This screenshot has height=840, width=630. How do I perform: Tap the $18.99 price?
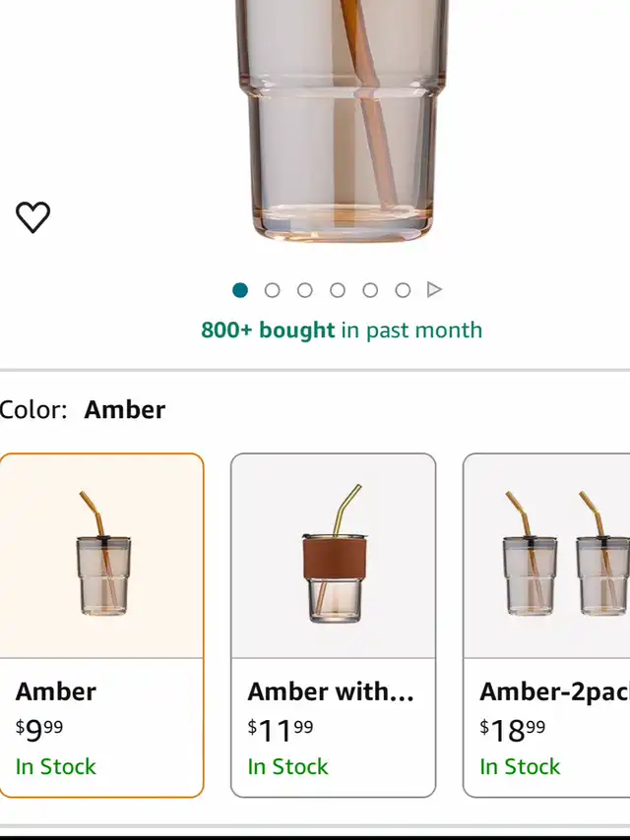(513, 730)
